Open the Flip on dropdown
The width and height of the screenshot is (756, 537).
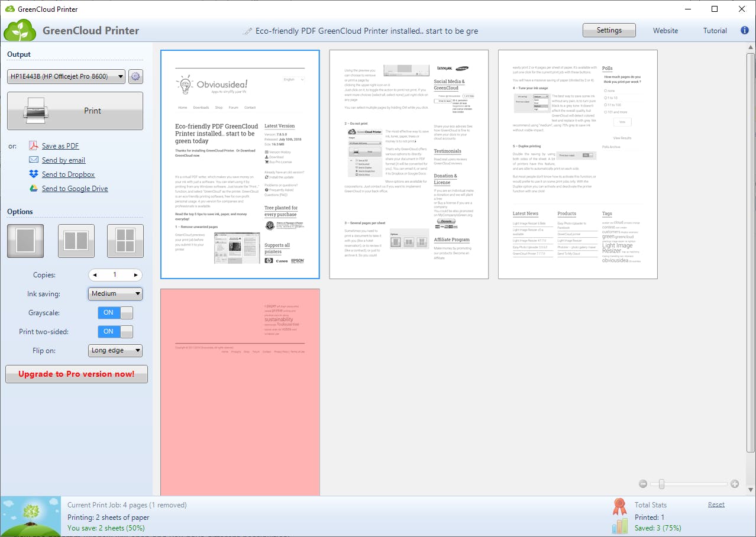pyautogui.click(x=115, y=351)
